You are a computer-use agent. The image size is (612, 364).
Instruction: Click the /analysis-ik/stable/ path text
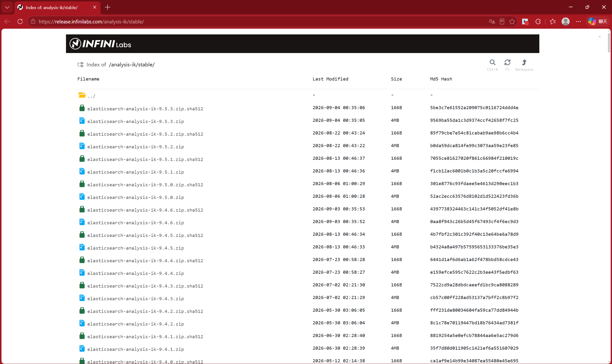132,64
